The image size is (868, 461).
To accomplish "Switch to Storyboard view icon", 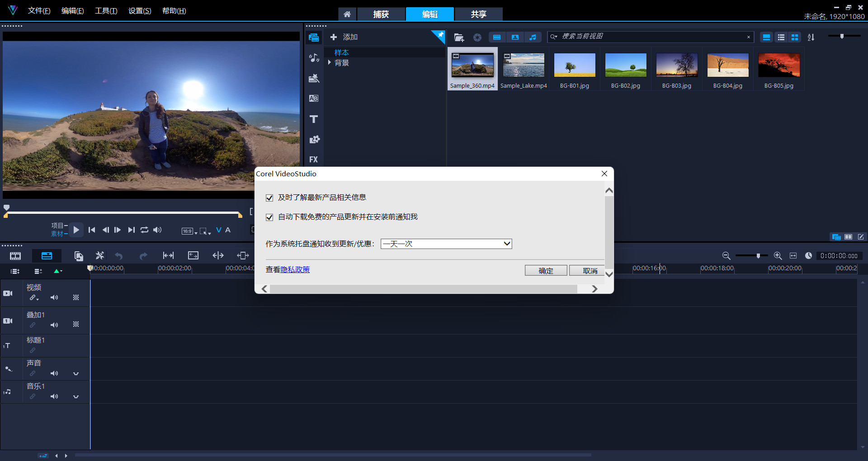I will click(x=15, y=256).
